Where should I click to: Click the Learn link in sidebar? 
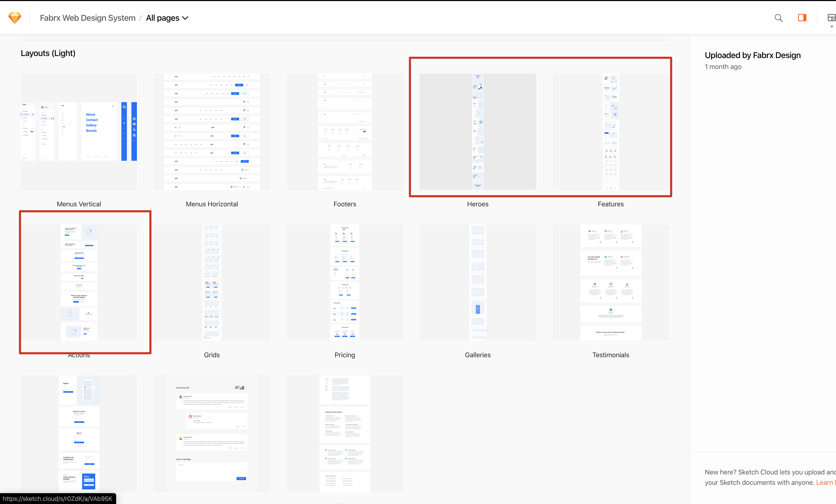pyautogui.click(x=825, y=482)
